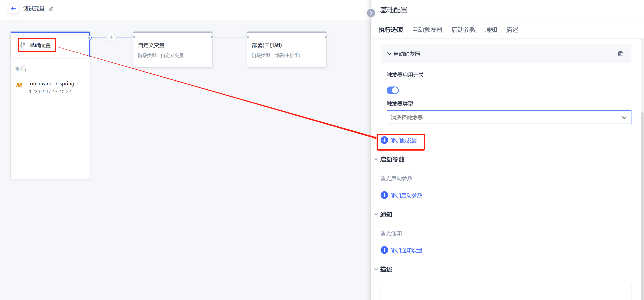Collapse the 描述 section

[376, 269]
